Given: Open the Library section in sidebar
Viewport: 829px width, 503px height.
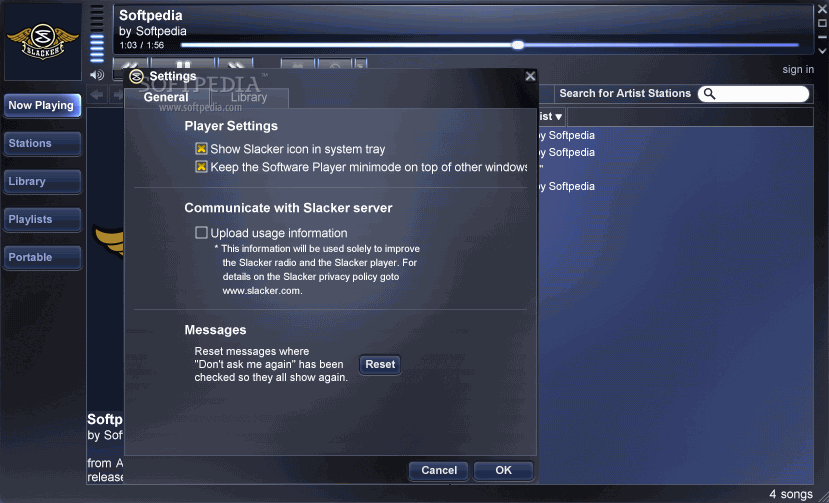Looking at the screenshot, I should (x=42, y=181).
